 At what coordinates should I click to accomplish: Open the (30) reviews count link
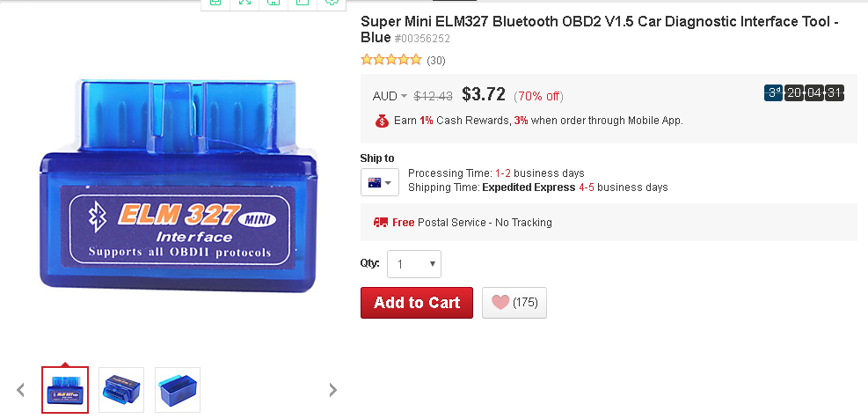click(436, 61)
